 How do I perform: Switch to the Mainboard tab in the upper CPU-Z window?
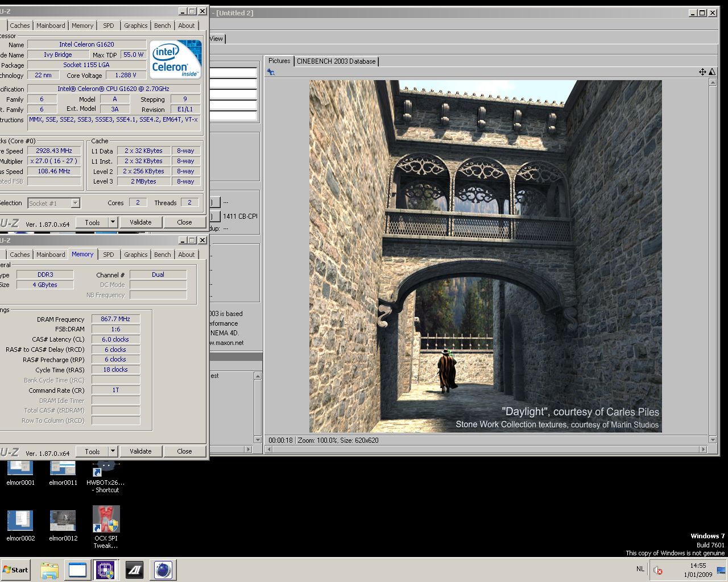(51, 26)
